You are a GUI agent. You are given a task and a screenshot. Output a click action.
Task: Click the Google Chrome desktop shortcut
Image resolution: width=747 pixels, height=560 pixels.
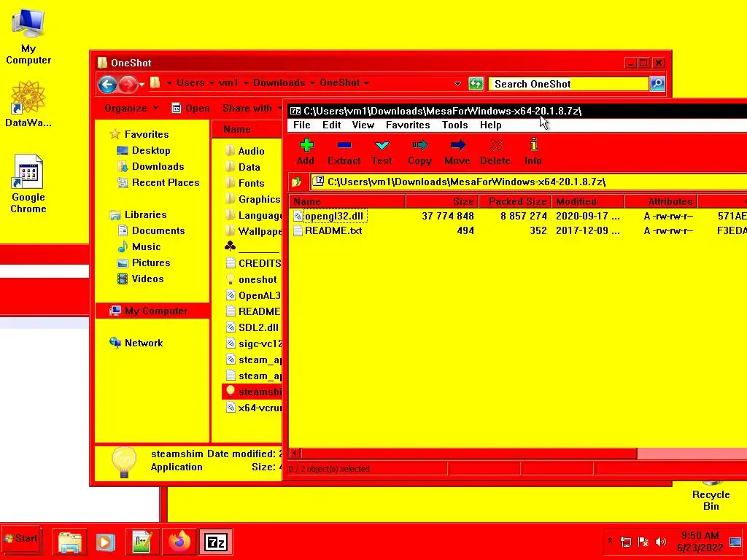point(28,184)
